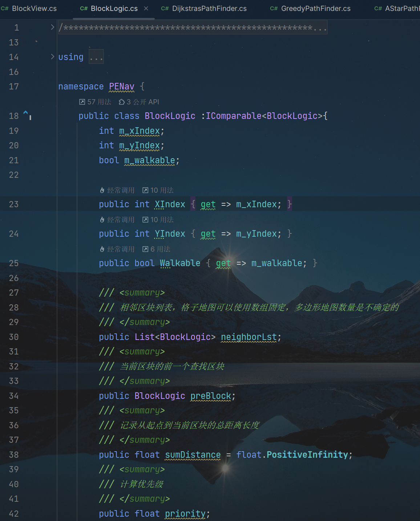Click the C# file icon on the BlockView.cs tab
The height and width of the screenshot is (521, 420).
click(x=5, y=8)
